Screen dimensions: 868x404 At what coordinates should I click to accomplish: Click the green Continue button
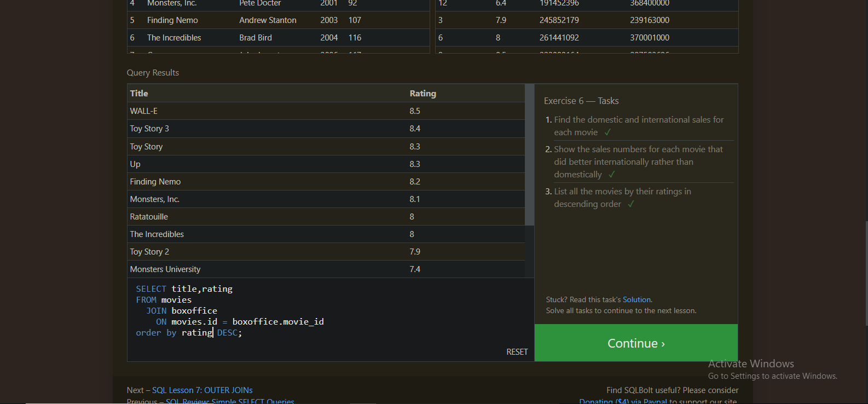pos(636,343)
